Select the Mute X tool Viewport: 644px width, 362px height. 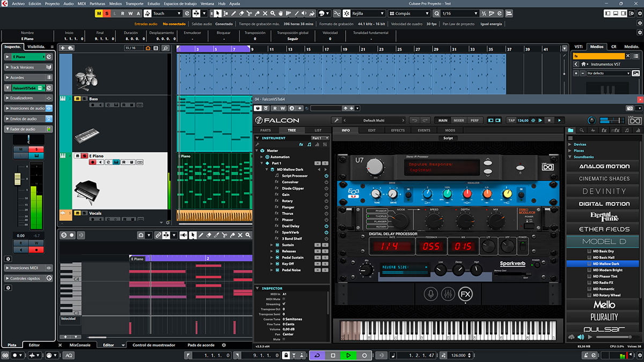(265, 13)
